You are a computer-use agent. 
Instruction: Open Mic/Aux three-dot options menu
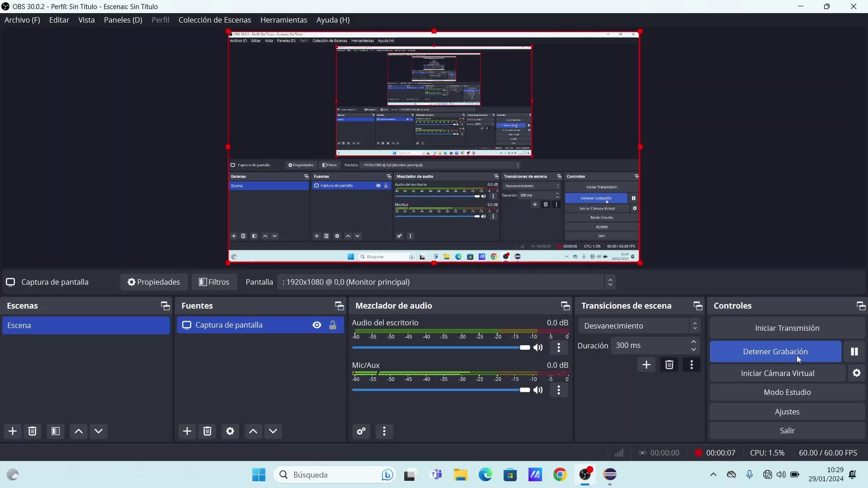[559, 390]
